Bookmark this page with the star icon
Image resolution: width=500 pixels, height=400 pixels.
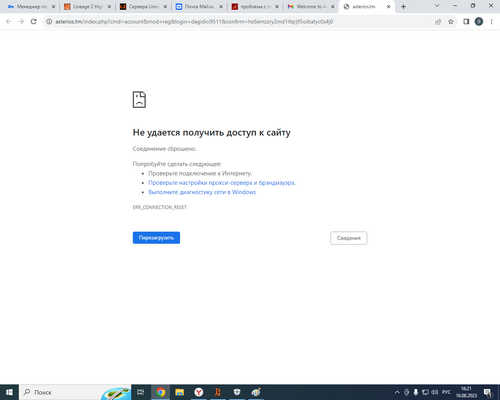coord(451,22)
